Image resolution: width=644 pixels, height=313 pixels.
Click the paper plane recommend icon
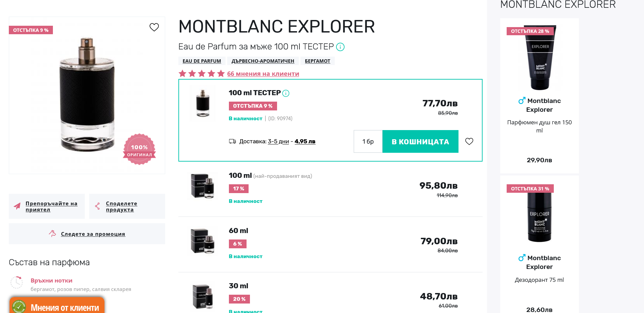click(17, 206)
